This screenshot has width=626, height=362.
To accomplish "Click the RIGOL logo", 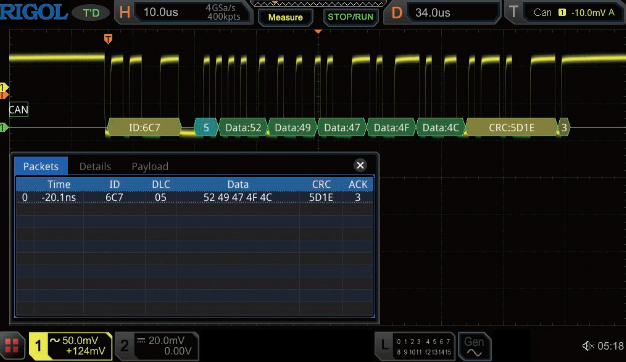I will [x=34, y=12].
